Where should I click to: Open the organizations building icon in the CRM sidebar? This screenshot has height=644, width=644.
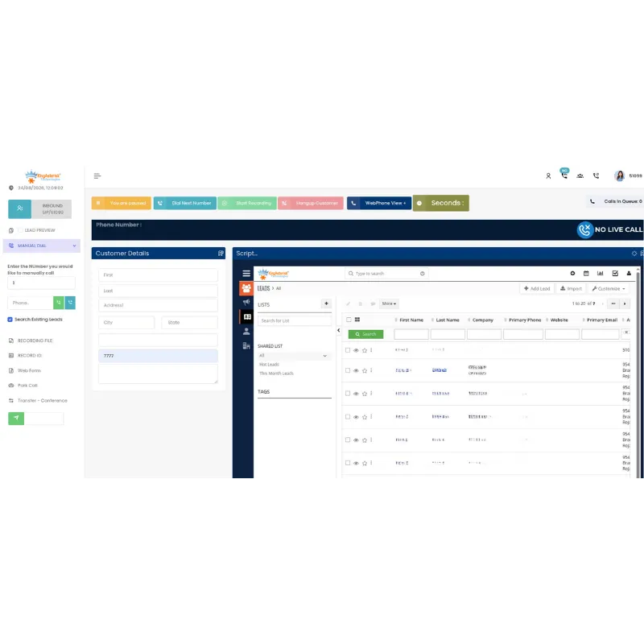click(x=246, y=346)
